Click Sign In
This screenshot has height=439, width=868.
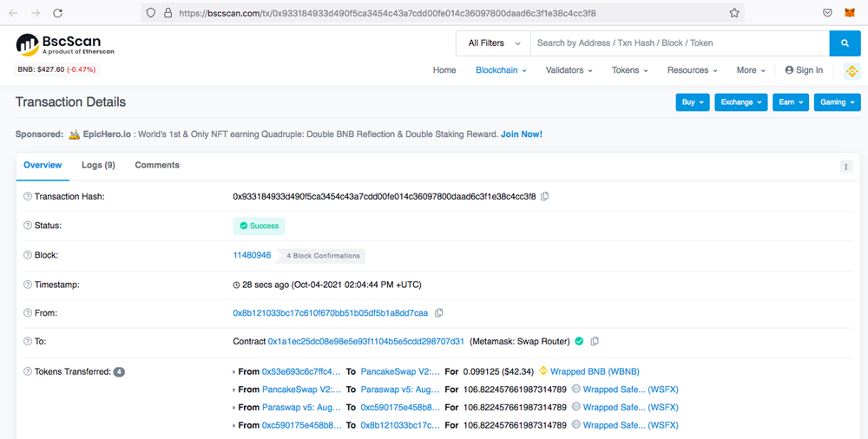coord(804,70)
